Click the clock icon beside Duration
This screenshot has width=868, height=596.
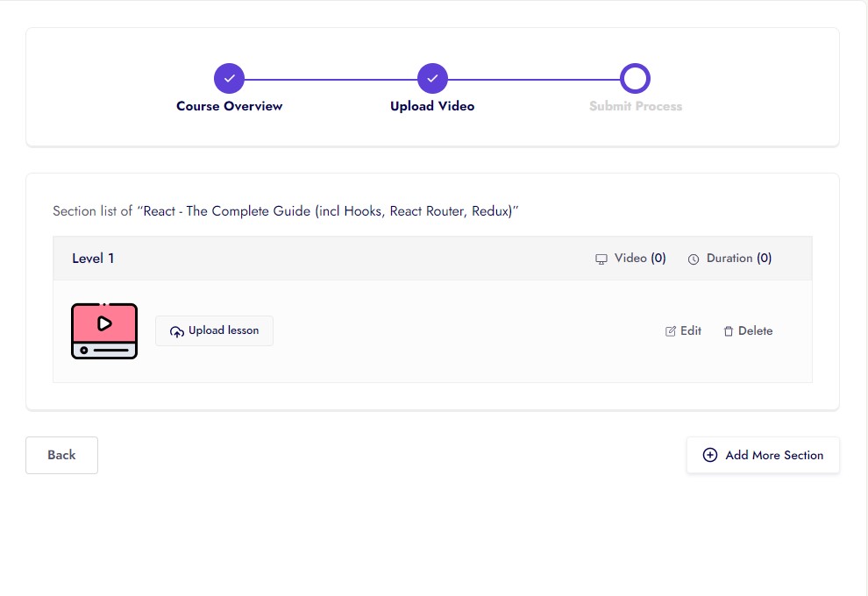click(x=694, y=259)
